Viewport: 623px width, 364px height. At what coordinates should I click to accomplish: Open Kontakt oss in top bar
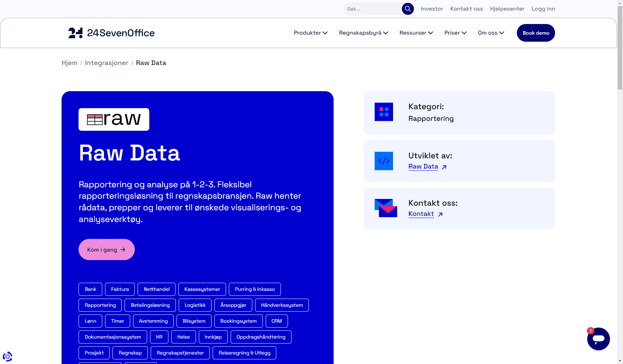pos(466,9)
